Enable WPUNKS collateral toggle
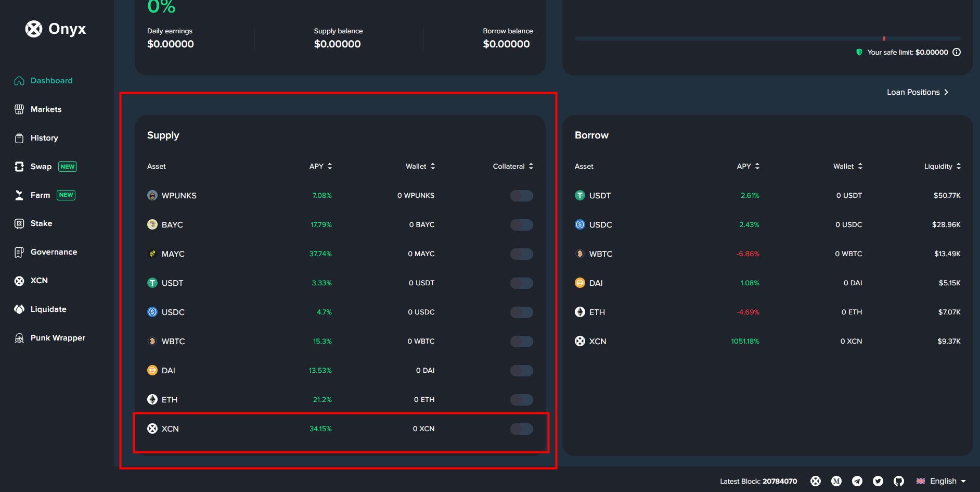This screenshot has height=492, width=980. (x=522, y=196)
